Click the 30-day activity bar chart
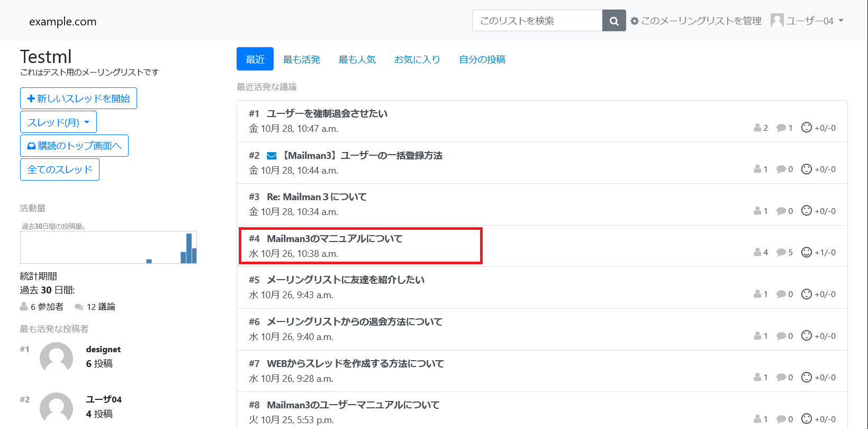 point(108,247)
